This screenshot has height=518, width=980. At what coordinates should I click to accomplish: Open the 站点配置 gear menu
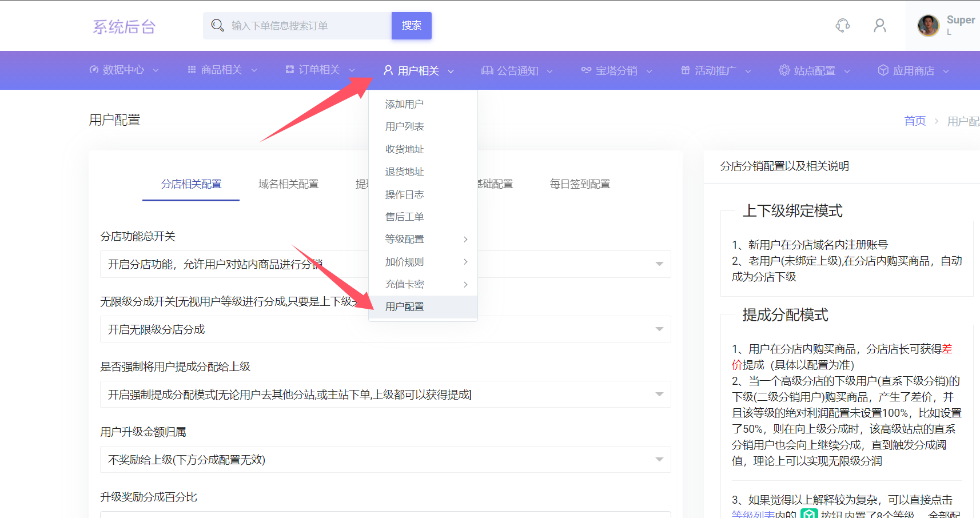[x=814, y=70]
